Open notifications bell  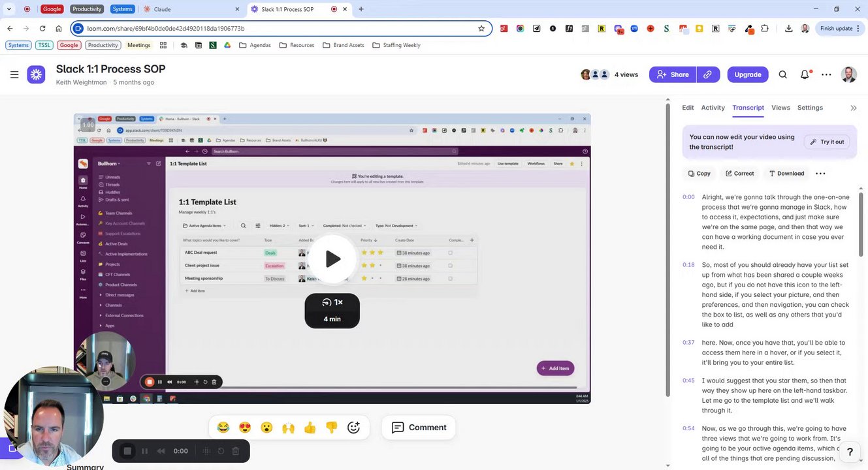pos(805,74)
